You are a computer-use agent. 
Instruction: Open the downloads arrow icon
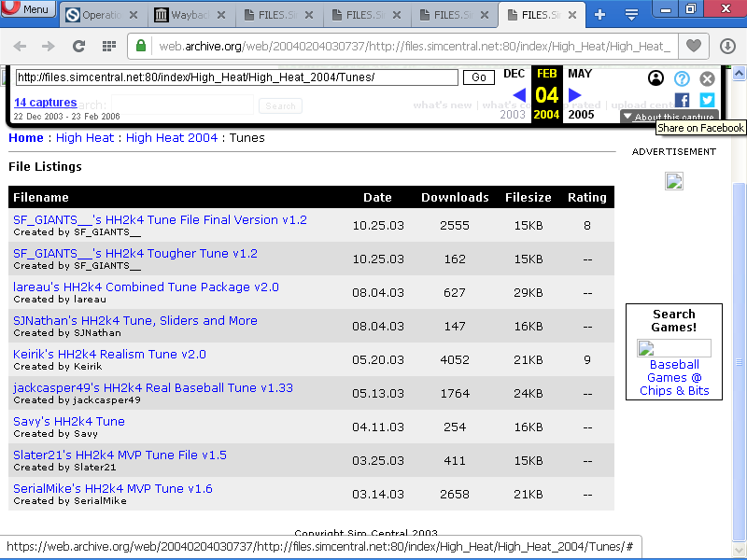pos(727,46)
